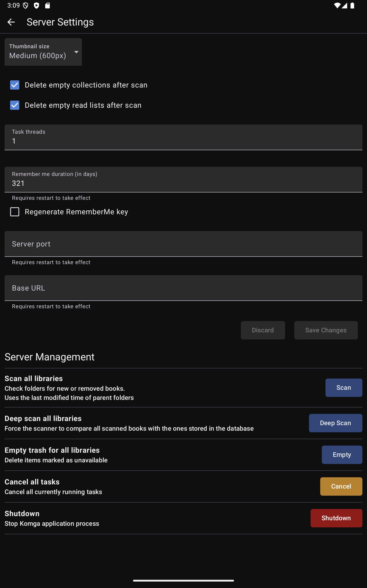Start a Scan of all libraries

(x=344, y=387)
